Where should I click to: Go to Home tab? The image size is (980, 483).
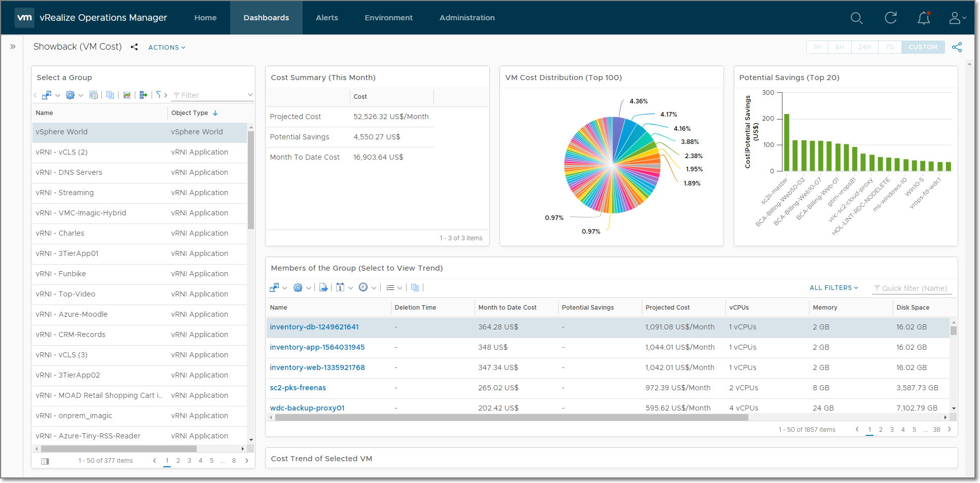point(205,18)
